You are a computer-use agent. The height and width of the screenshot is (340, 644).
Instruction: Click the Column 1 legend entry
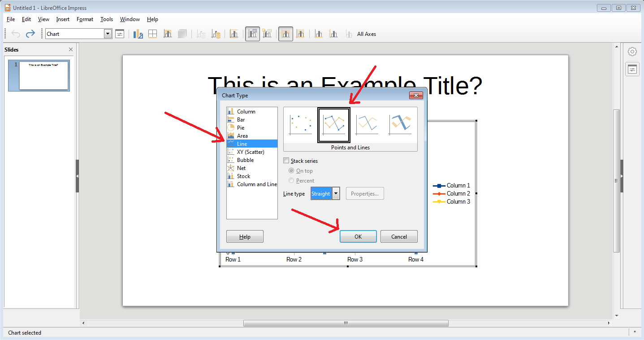(451, 185)
